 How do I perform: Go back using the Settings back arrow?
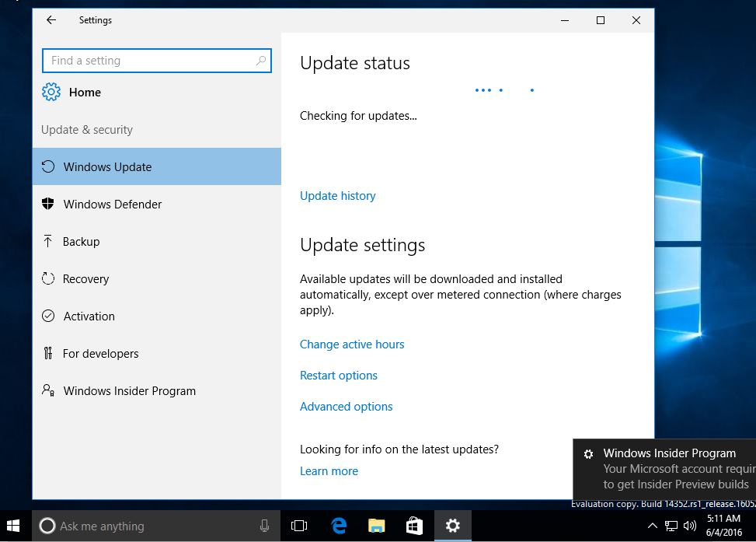(x=51, y=19)
